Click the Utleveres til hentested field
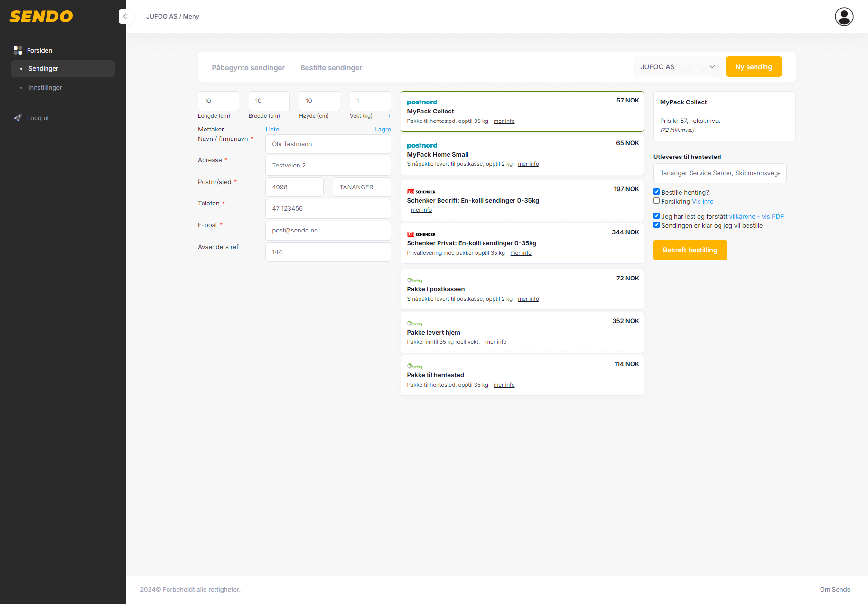 [x=720, y=173]
